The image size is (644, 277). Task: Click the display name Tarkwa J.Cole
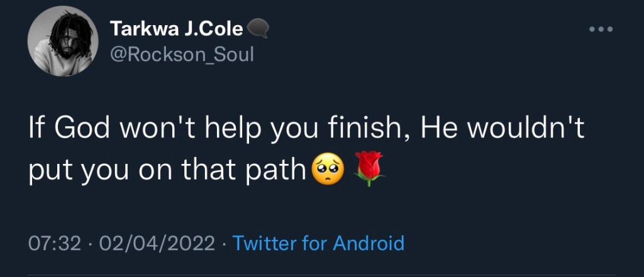(x=176, y=29)
